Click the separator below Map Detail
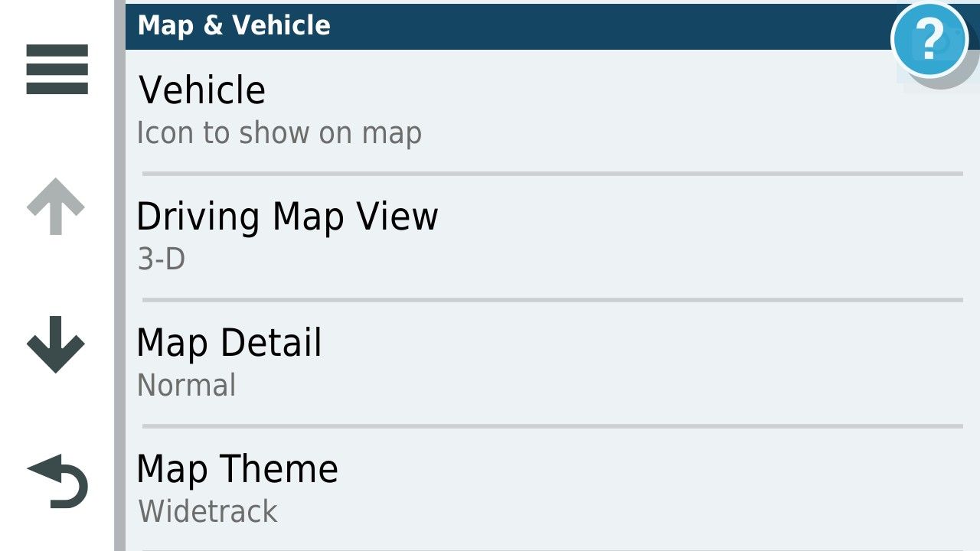This screenshot has width=980, height=551. (553, 426)
